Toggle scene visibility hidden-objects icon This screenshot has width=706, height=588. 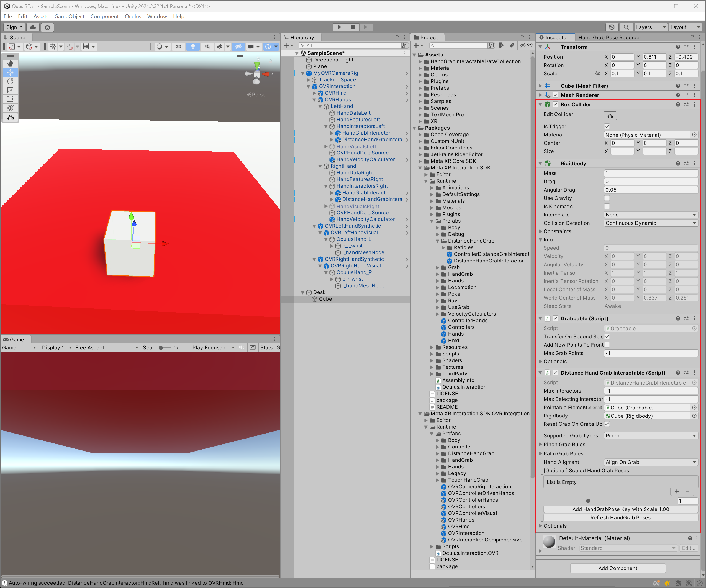pyautogui.click(x=238, y=46)
